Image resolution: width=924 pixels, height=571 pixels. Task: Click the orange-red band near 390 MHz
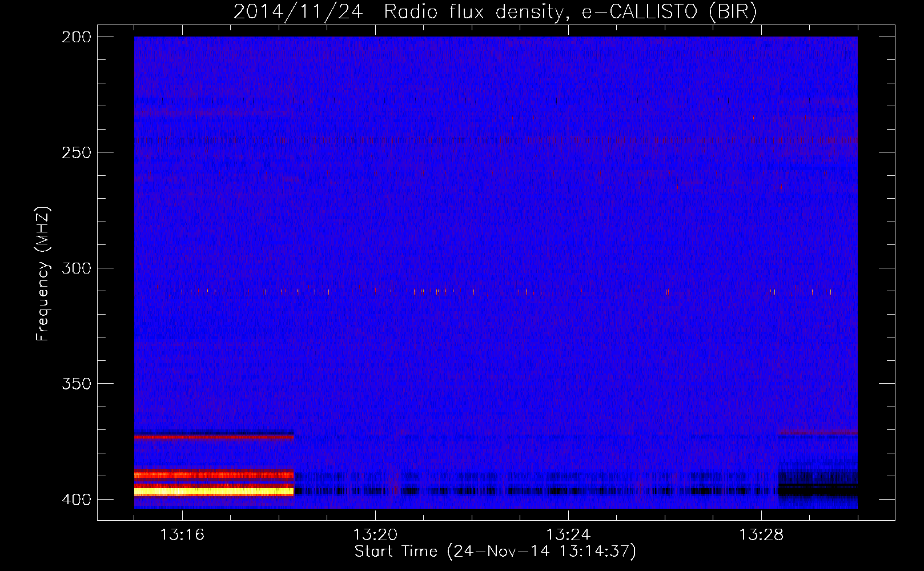click(x=214, y=474)
